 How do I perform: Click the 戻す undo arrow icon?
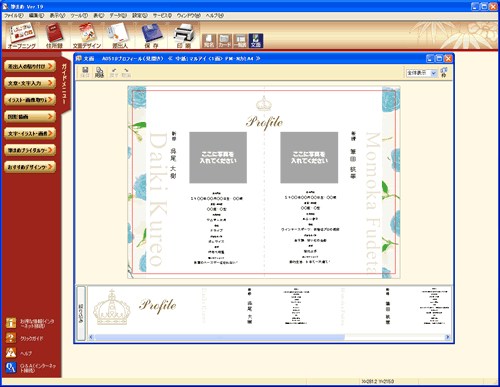[x=114, y=72]
